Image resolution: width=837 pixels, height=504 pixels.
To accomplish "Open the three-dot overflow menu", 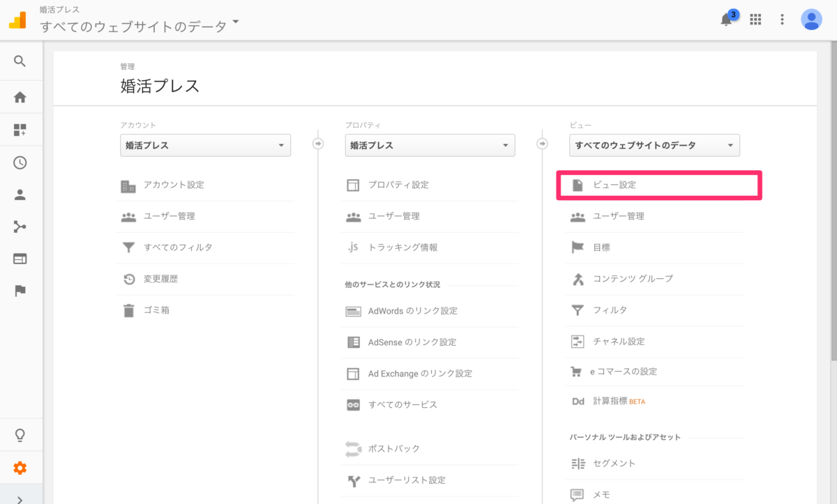I will point(782,20).
